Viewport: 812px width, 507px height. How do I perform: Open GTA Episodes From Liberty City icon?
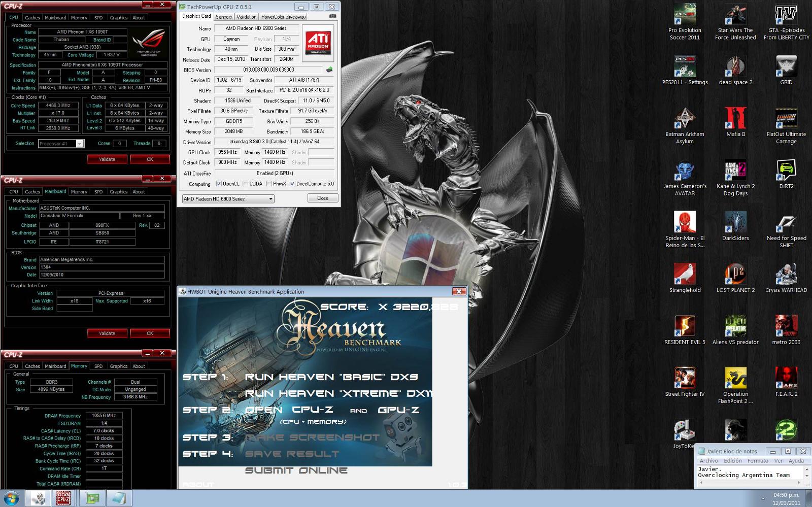pos(786,22)
